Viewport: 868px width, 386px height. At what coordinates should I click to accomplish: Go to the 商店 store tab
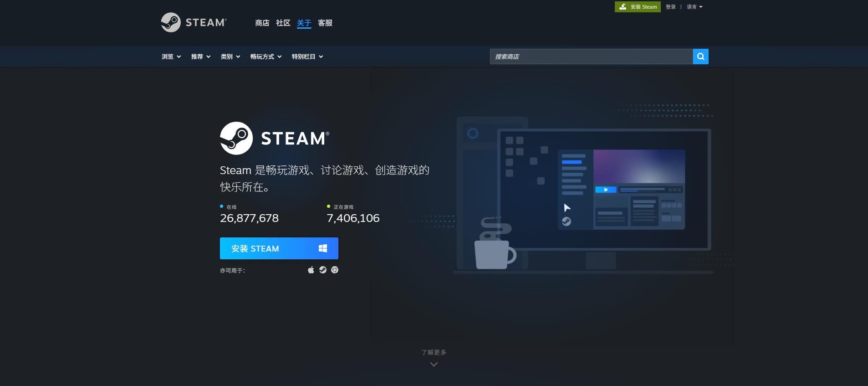[262, 23]
